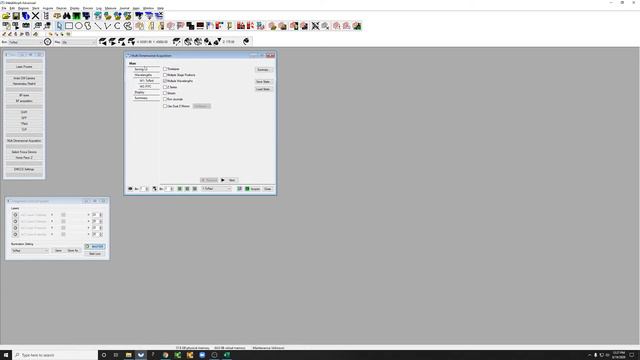This screenshot has width=640, height=360.
Task: Click the Windows search box
Action: 55,355
